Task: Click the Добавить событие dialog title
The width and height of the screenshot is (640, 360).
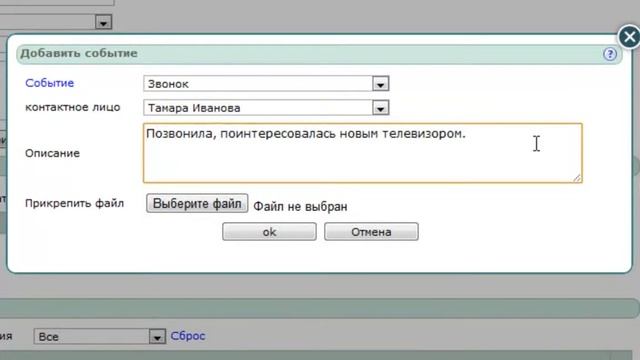Action: click(79, 53)
